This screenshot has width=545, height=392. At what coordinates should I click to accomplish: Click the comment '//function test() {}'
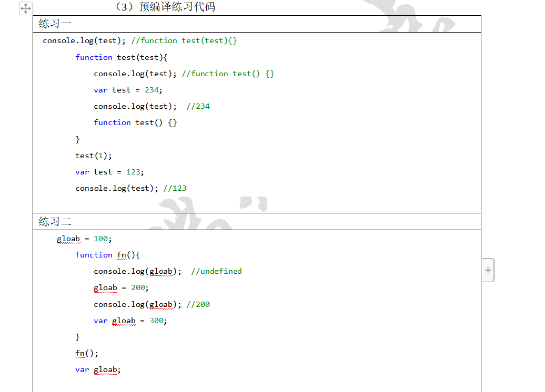228,74
